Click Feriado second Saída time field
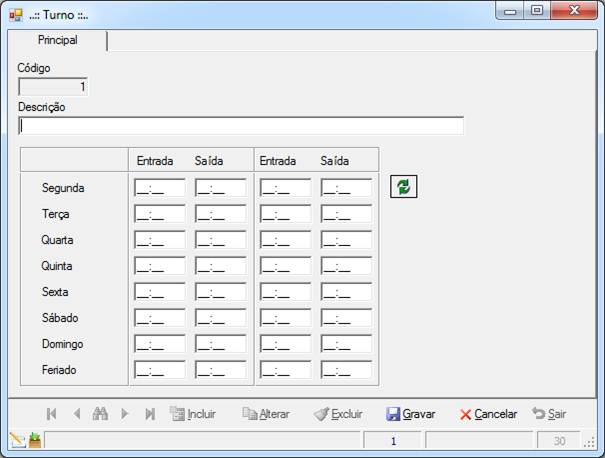 click(346, 370)
